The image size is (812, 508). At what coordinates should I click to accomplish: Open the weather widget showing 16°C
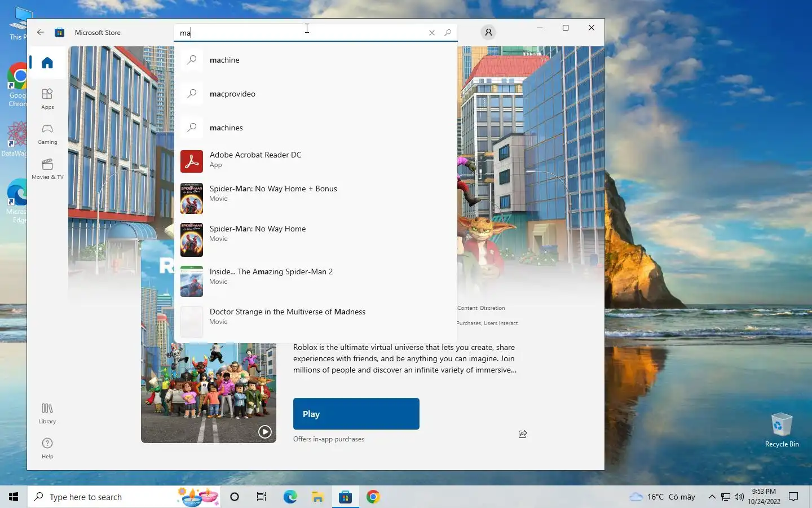point(663,497)
